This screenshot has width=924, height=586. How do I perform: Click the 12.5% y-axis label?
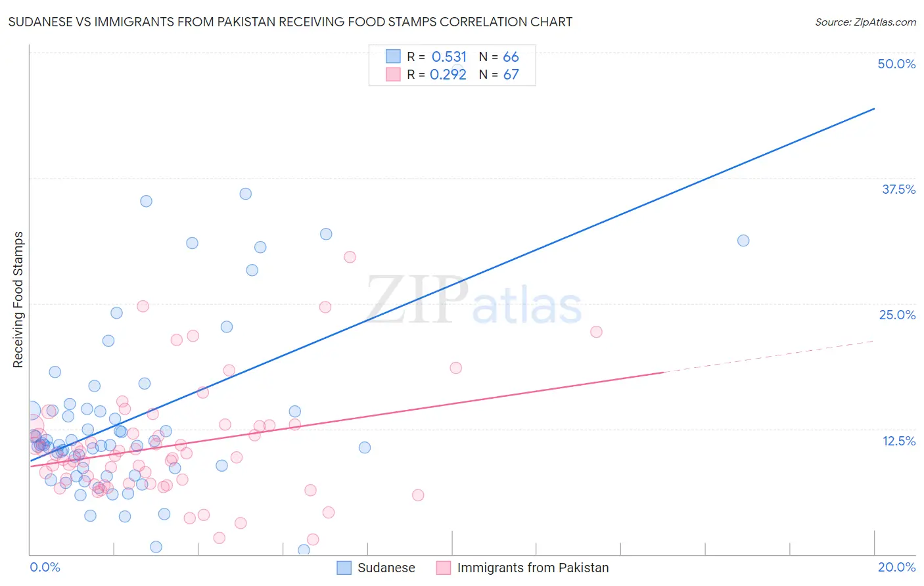point(898,441)
